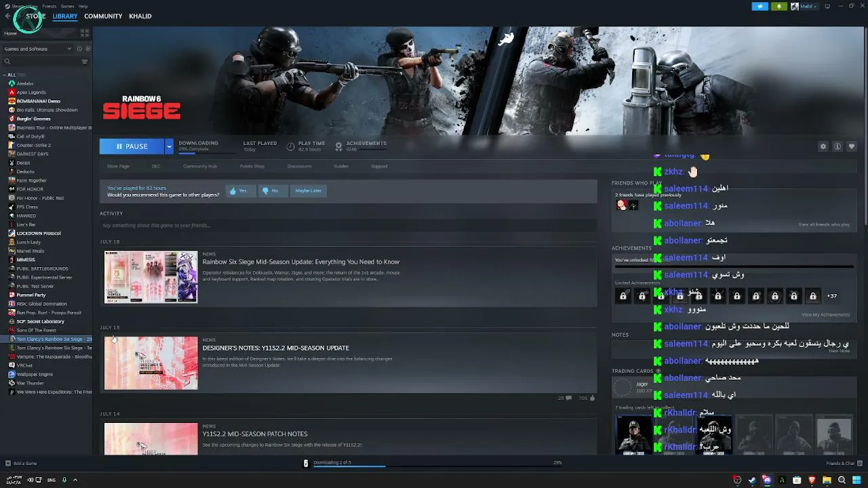The height and width of the screenshot is (488, 868).
Task: Click the thumbs-up icon on Designer's Notes post
Action: tap(592, 398)
